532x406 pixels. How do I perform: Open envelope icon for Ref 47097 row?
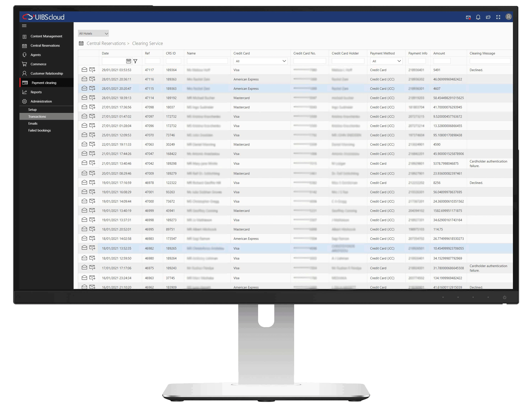pos(84,116)
